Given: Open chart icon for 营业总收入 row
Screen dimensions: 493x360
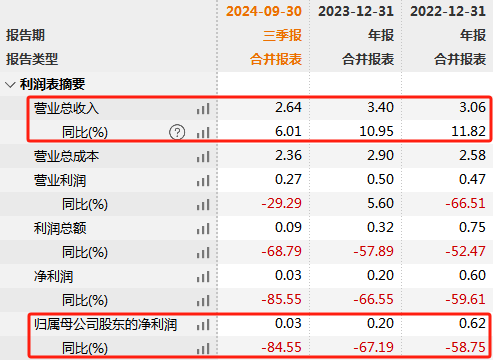Looking at the screenshot, I should [203, 109].
